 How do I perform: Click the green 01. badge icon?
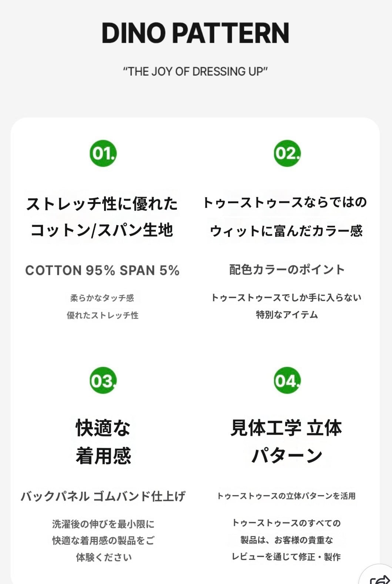103,153
